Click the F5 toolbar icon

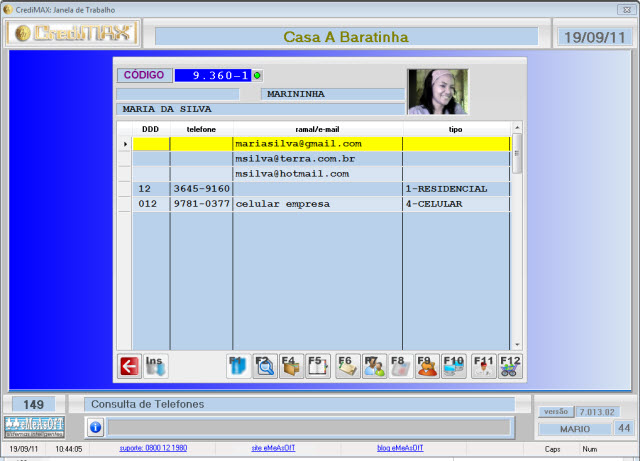click(x=319, y=366)
